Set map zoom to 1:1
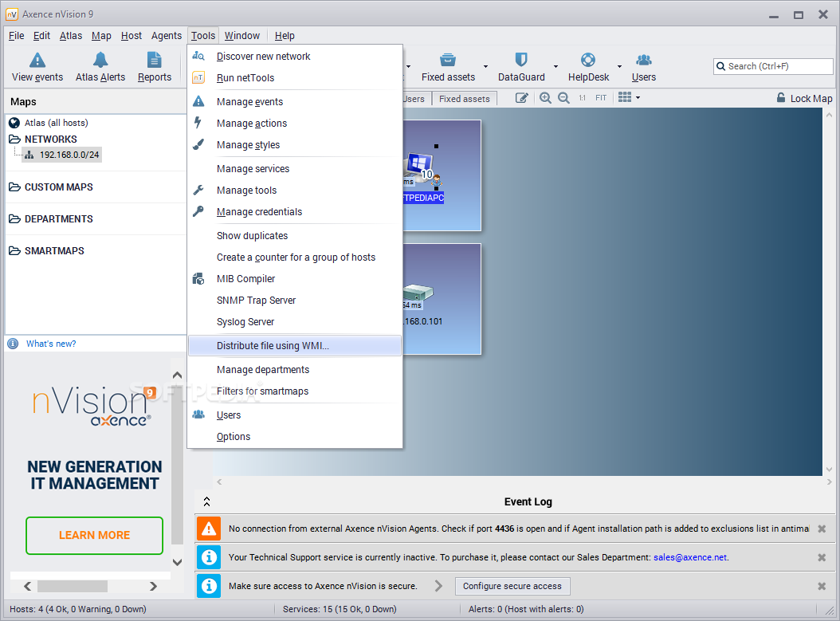 click(582, 98)
